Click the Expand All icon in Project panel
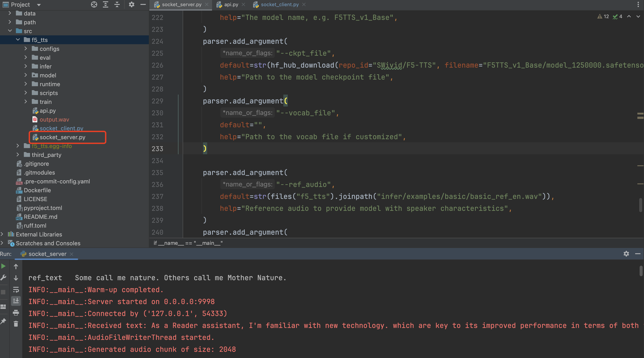The image size is (644, 358). tap(106, 4)
